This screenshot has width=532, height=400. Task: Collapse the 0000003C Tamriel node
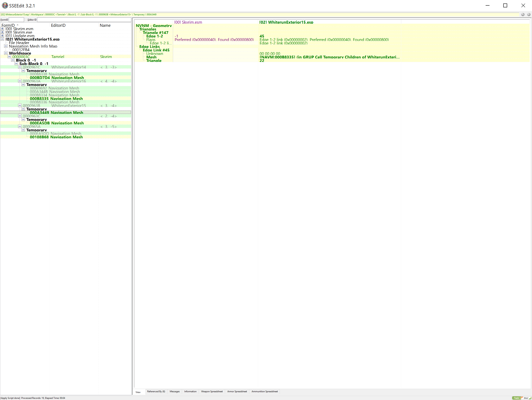click(x=9, y=56)
